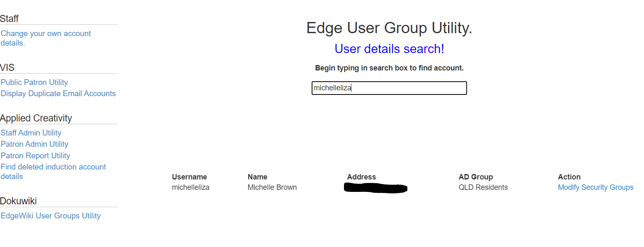Select the AD Group column header
644x247 pixels.
pos(476,177)
